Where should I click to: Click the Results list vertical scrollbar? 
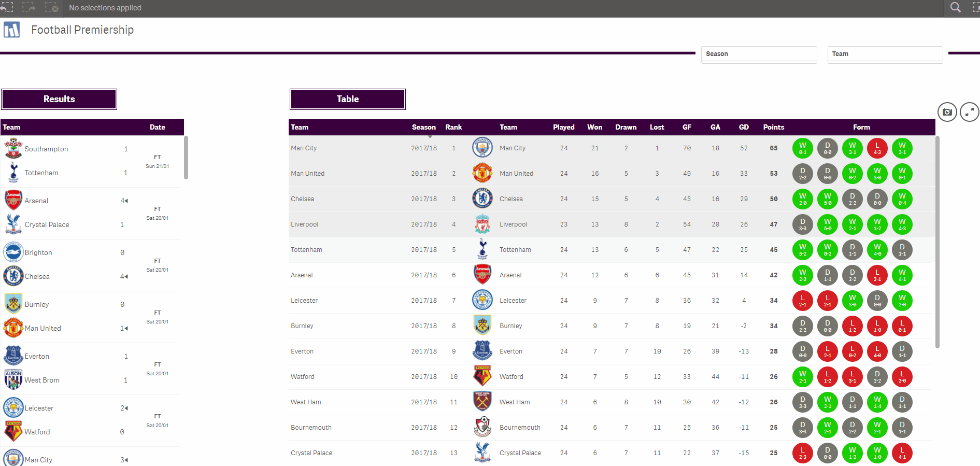(186, 158)
